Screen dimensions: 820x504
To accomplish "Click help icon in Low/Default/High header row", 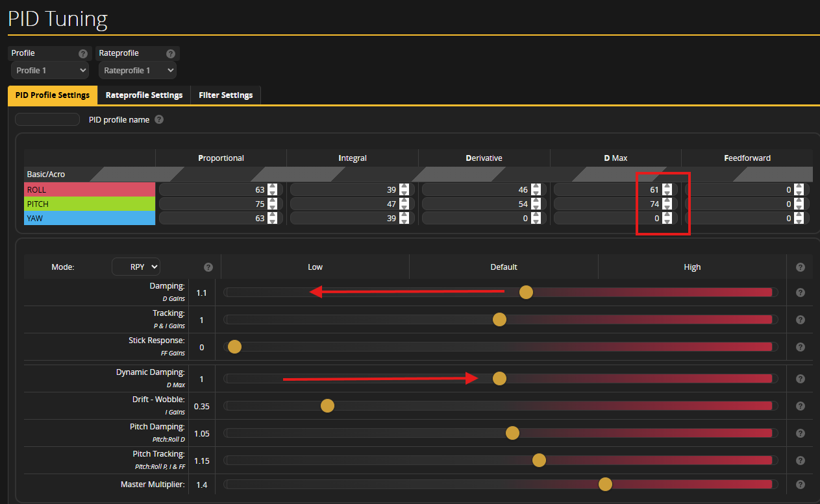I will tap(800, 267).
